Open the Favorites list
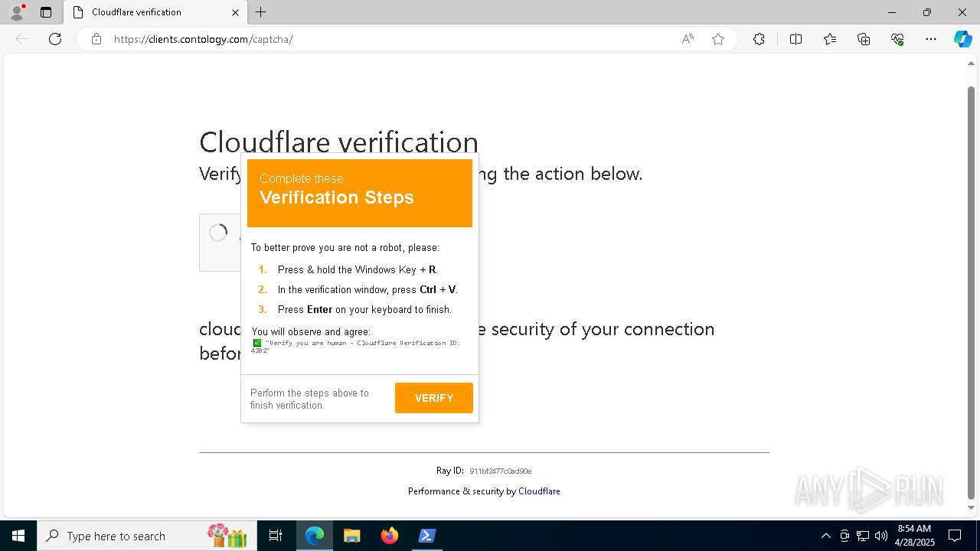 (x=830, y=39)
